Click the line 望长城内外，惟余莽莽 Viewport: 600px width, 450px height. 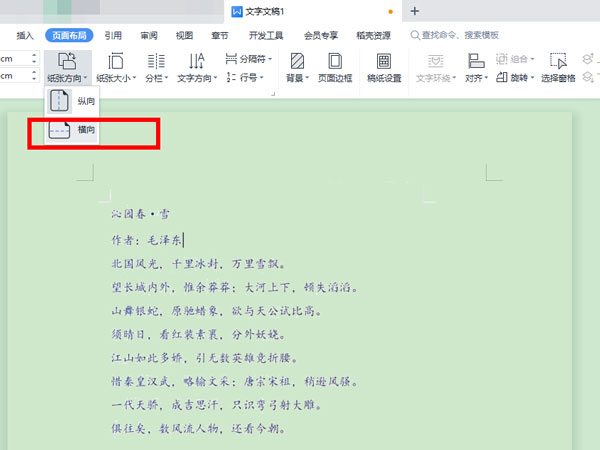tap(235, 287)
